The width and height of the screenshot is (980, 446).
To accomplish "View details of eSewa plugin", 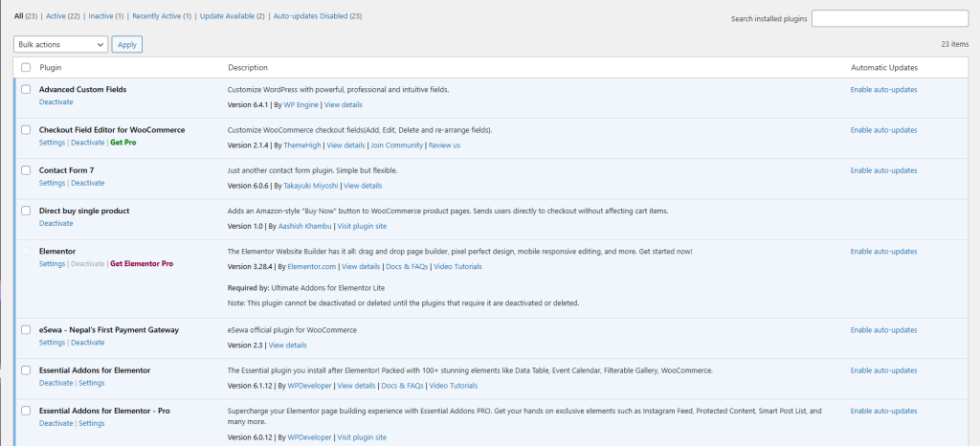I will [287, 345].
